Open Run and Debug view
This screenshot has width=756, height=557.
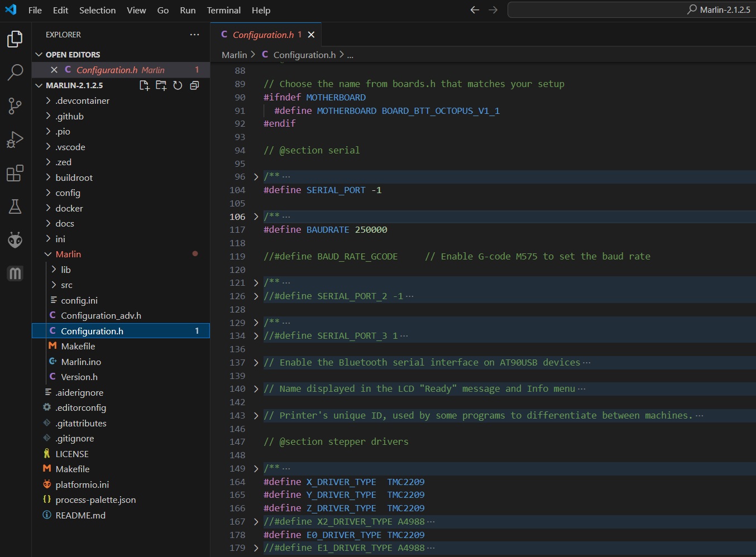click(15, 140)
